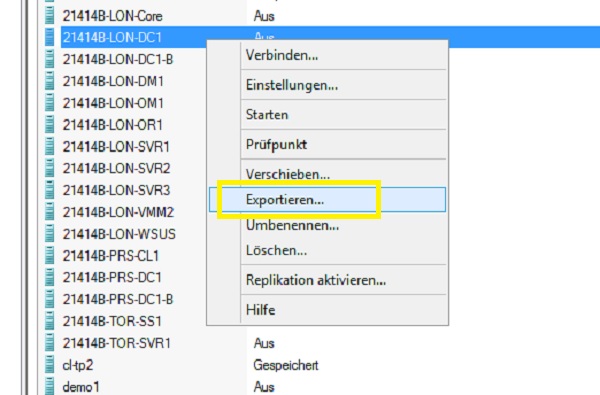
Task: Select the 21414B-PRS-CL1 row name
Action: point(111,256)
